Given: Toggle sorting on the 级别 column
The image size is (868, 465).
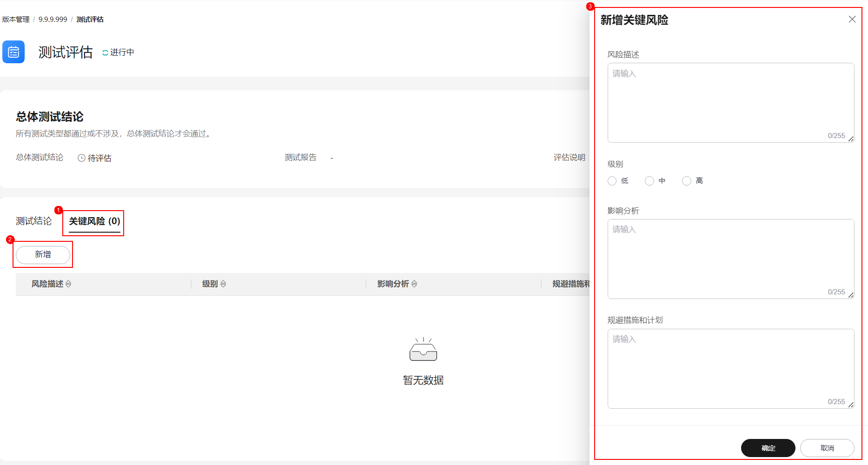Looking at the screenshot, I should coord(223,284).
